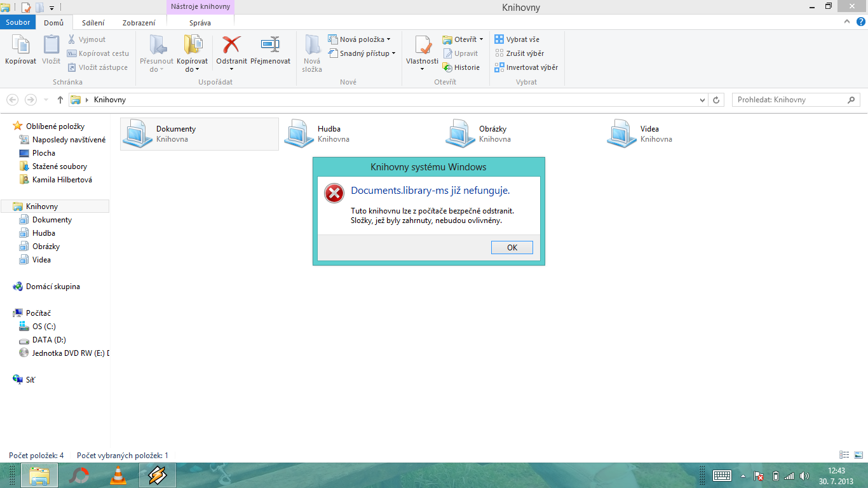Click the volume speaker icon in the system tray
Image resolution: width=868 pixels, height=488 pixels.
(x=804, y=476)
